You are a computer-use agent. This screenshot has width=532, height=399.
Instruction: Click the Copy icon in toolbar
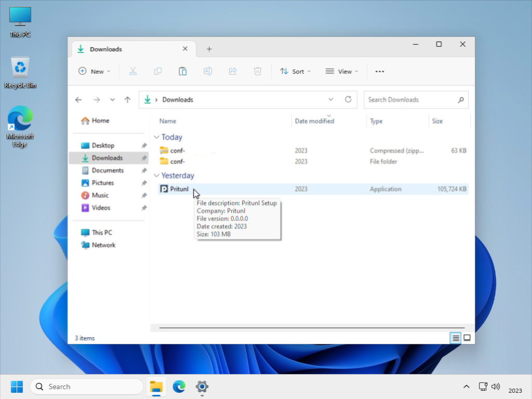click(157, 71)
